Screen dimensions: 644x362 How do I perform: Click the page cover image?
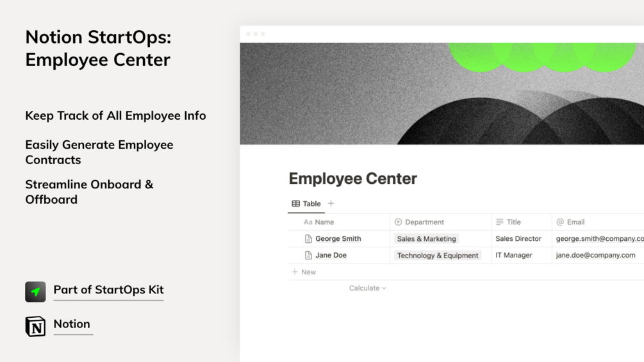[442, 94]
